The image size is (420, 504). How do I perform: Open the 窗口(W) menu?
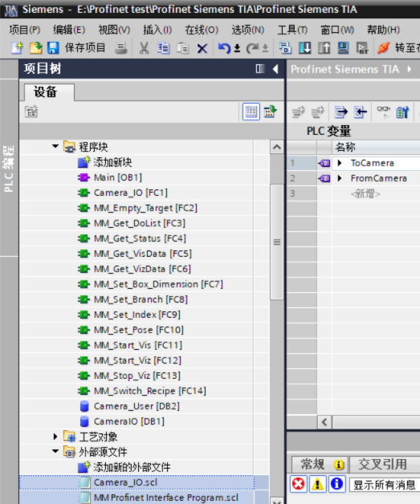coord(337,30)
